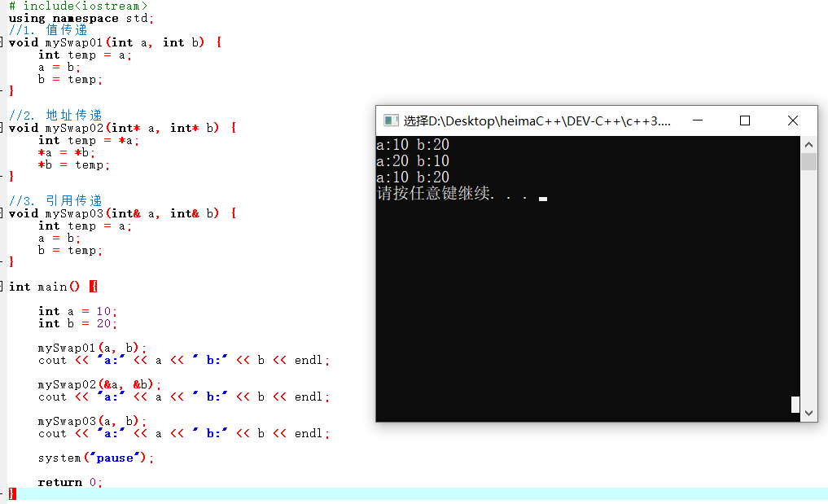
Task: Click the comment //3. 引用传递
Action: (x=55, y=201)
